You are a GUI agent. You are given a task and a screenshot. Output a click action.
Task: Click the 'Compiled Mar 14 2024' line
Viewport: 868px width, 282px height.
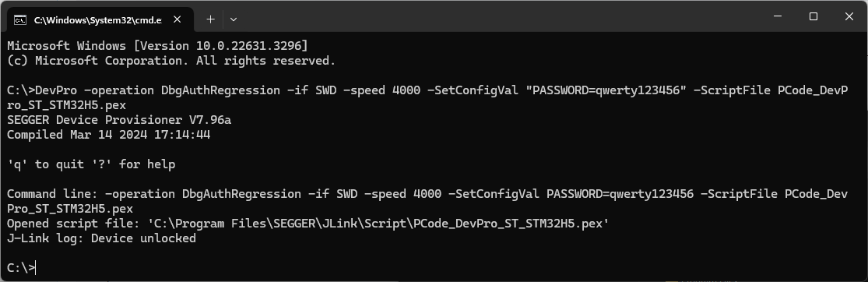[108, 135]
